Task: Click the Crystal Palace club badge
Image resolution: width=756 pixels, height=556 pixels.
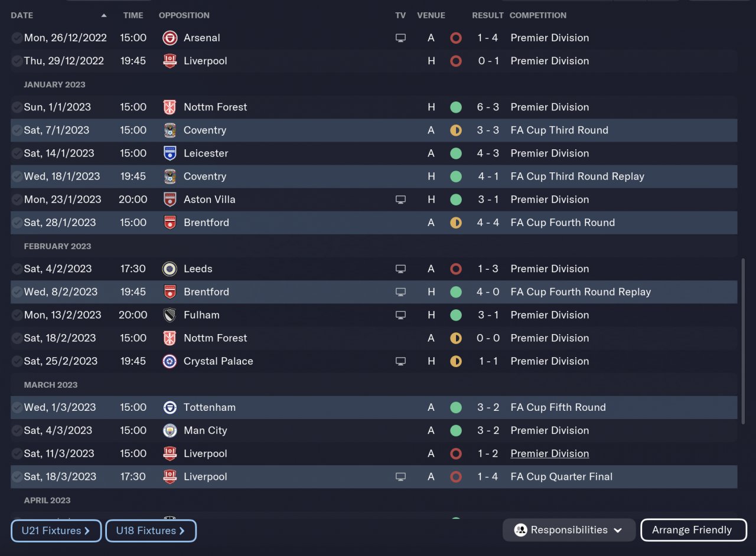Action: [x=170, y=361]
